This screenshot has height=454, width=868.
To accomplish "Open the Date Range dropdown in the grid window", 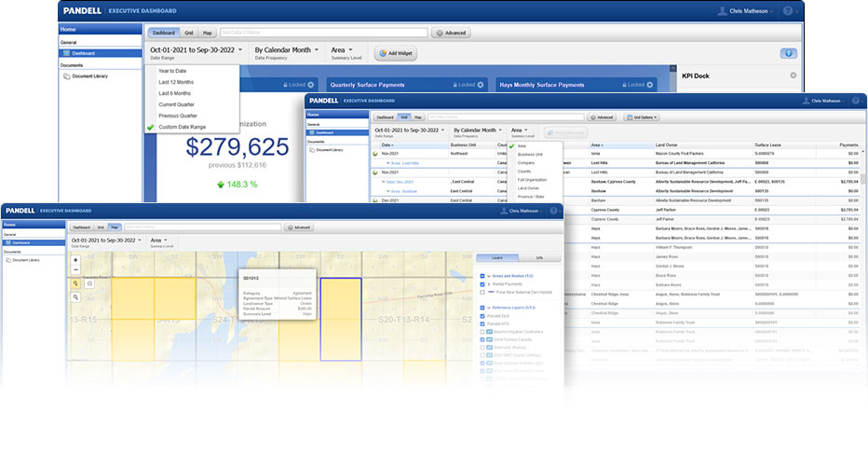I will [x=410, y=131].
